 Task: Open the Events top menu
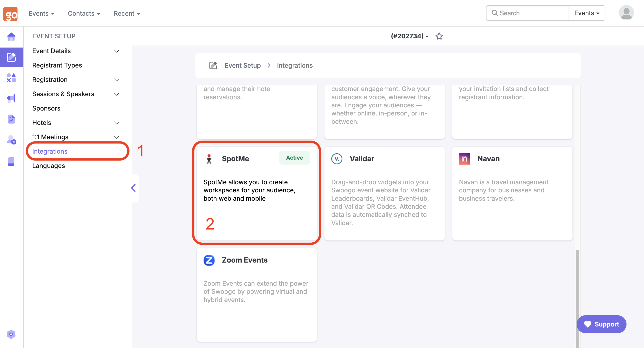pos(42,13)
